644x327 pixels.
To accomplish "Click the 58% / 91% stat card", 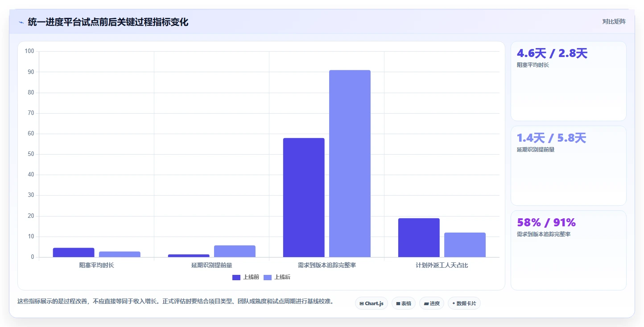I will (569, 250).
